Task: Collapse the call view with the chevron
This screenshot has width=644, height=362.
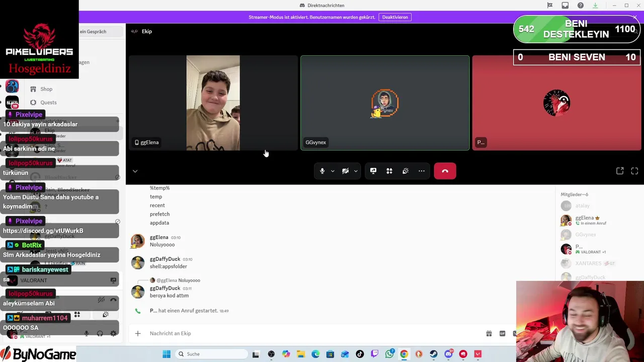Action: 135,171
